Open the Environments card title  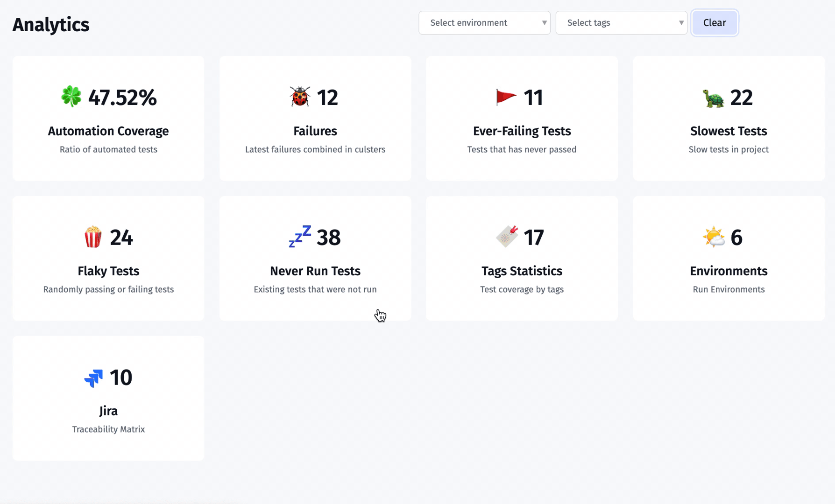pyautogui.click(x=729, y=271)
